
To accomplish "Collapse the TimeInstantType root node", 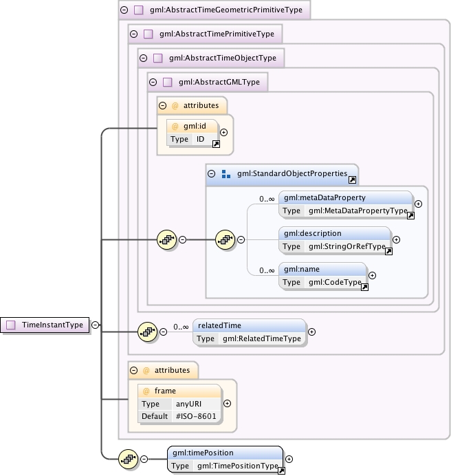I will [96, 325].
